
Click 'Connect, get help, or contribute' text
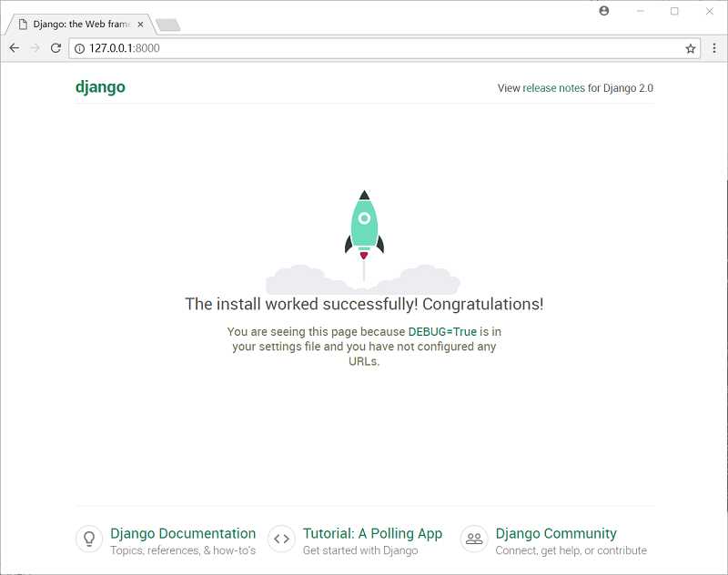click(571, 550)
